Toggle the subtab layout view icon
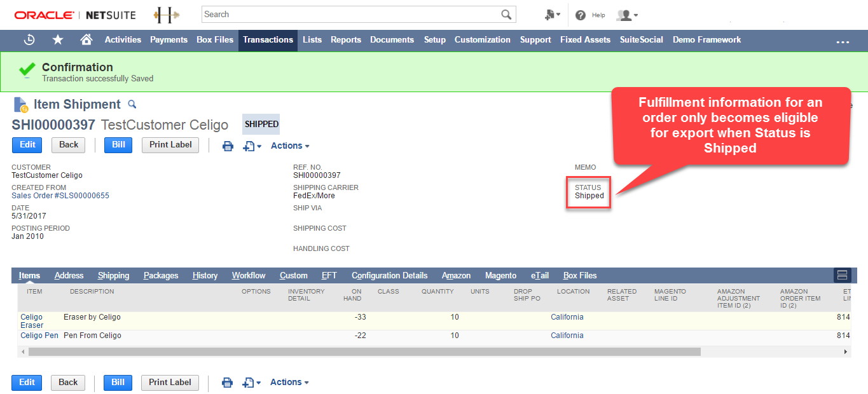Viewport: 868px width, 394px height. pyautogui.click(x=842, y=275)
